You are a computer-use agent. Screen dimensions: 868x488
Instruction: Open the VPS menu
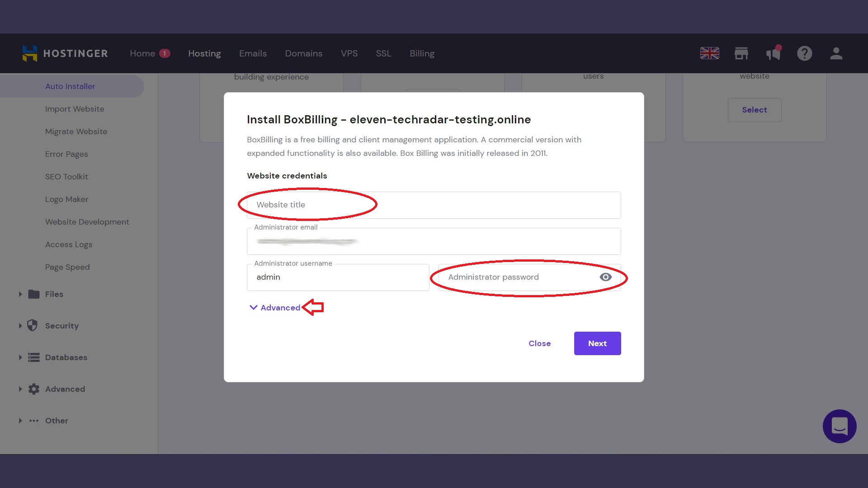coord(349,53)
